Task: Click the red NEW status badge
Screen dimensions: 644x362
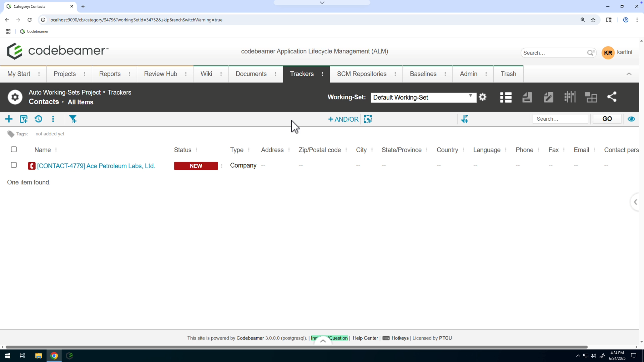Action: click(x=196, y=166)
